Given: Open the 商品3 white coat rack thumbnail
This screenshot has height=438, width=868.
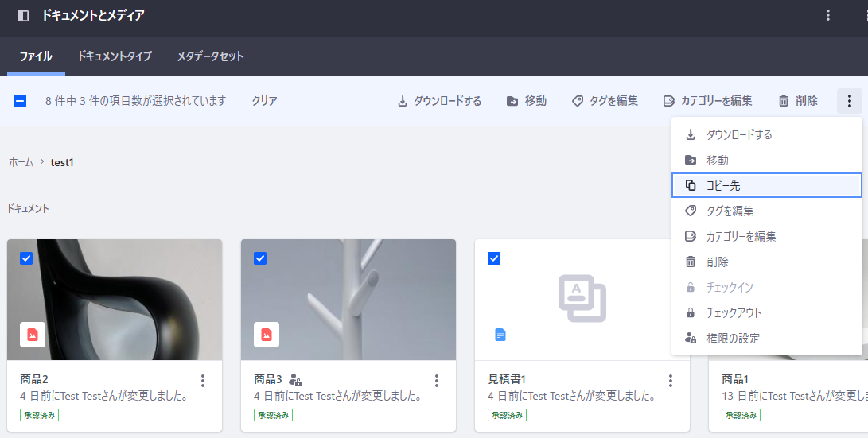Looking at the screenshot, I should tap(348, 300).
